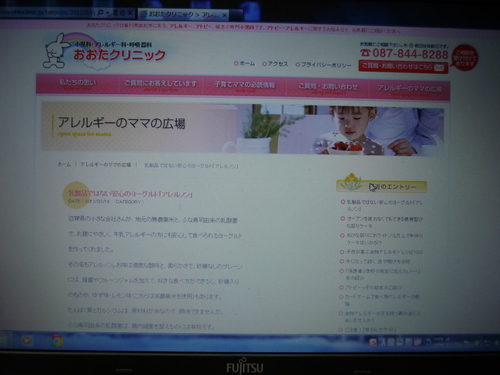Open the プライバシーポリシー link
Image resolution: width=500 pixels, height=375 pixels.
point(324,65)
